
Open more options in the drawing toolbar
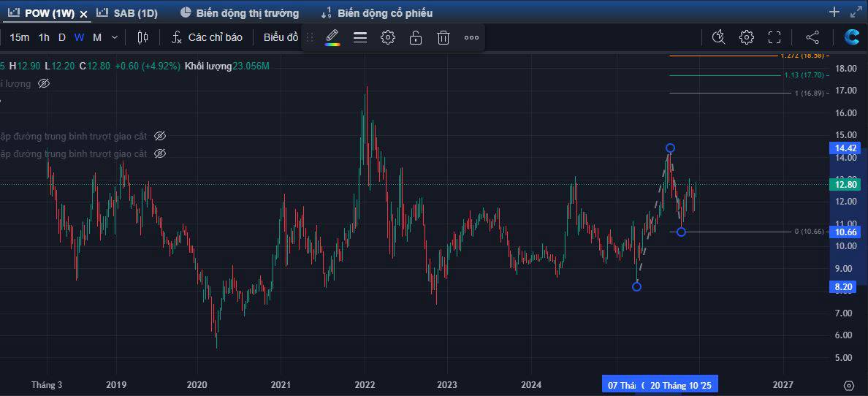[x=471, y=37]
